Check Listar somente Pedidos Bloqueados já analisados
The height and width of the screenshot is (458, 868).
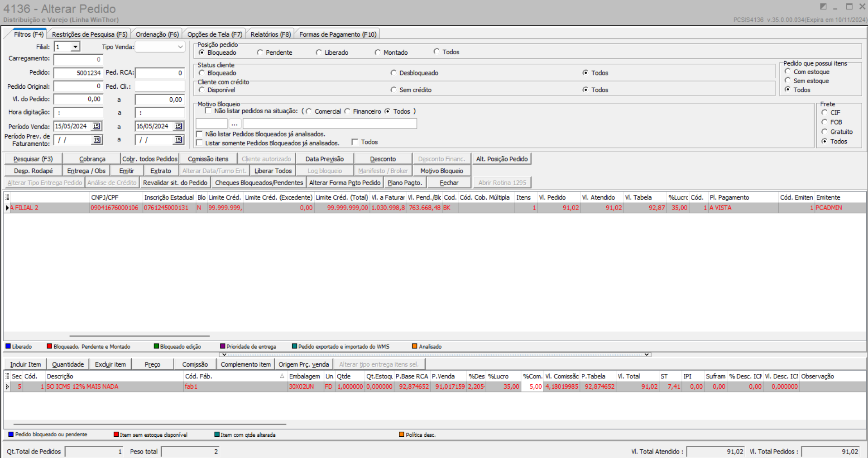(x=199, y=143)
